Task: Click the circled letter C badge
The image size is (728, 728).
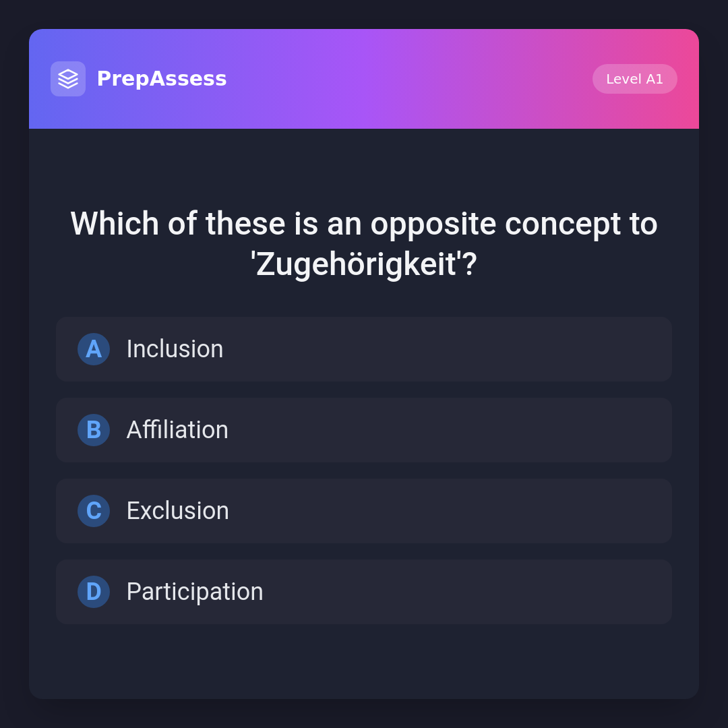Action: pyautogui.click(x=94, y=511)
